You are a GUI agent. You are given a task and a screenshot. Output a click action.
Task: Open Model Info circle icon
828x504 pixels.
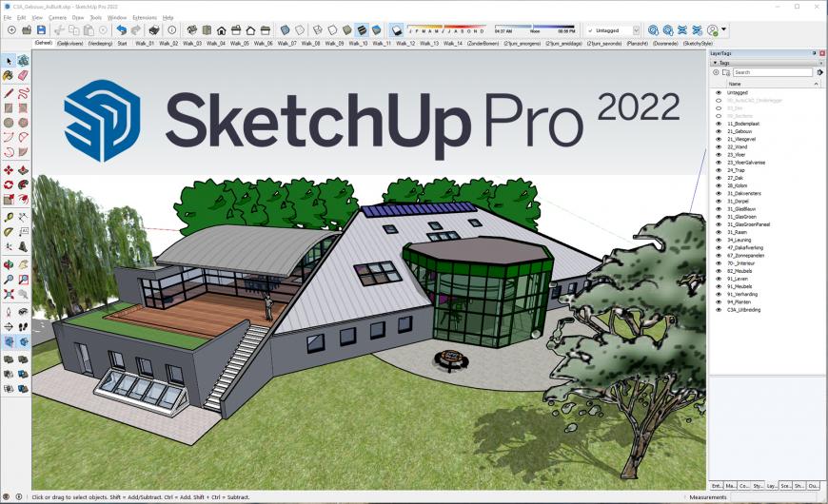coord(171,30)
